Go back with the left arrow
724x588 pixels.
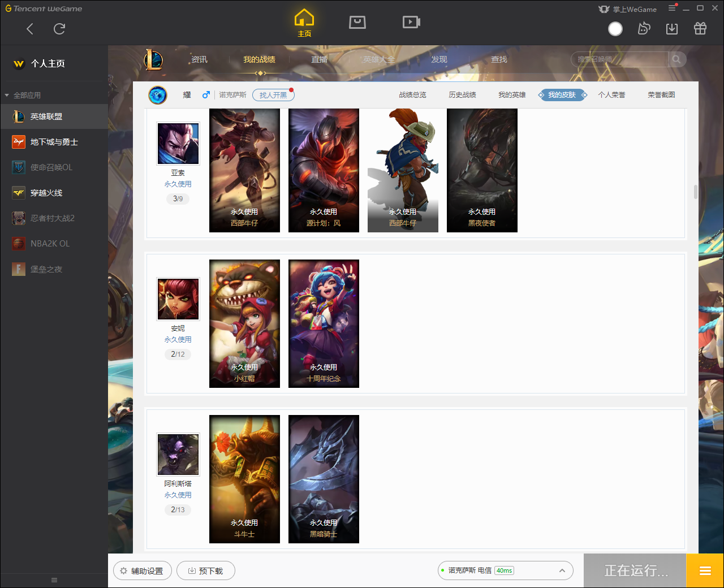(30, 29)
